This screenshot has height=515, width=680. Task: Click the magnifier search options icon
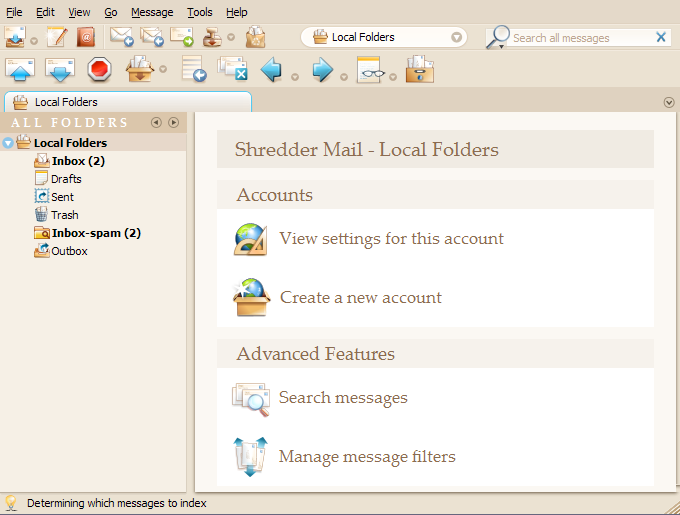(497, 38)
